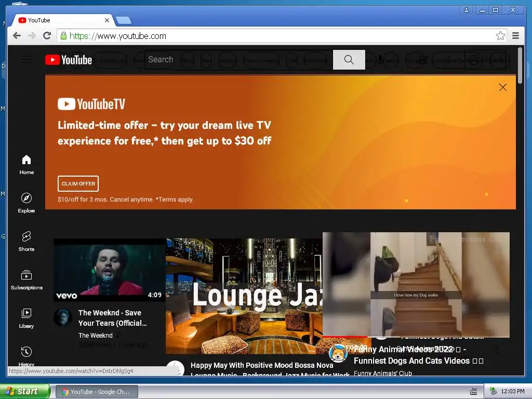This screenshot has height=399, width=532.
Task: Select 'YouTube - Google Ch...' taskbar button
Action: [x=97, y=392]
